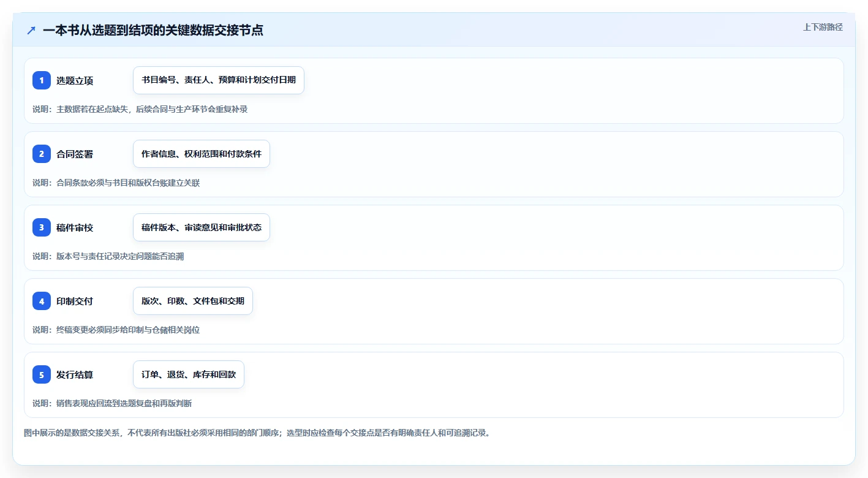This screenshot has width=868, height=478.
Task: Select the title 一本书从选题到结项的关键数据交接节点
Action: (x=153, y=30)
